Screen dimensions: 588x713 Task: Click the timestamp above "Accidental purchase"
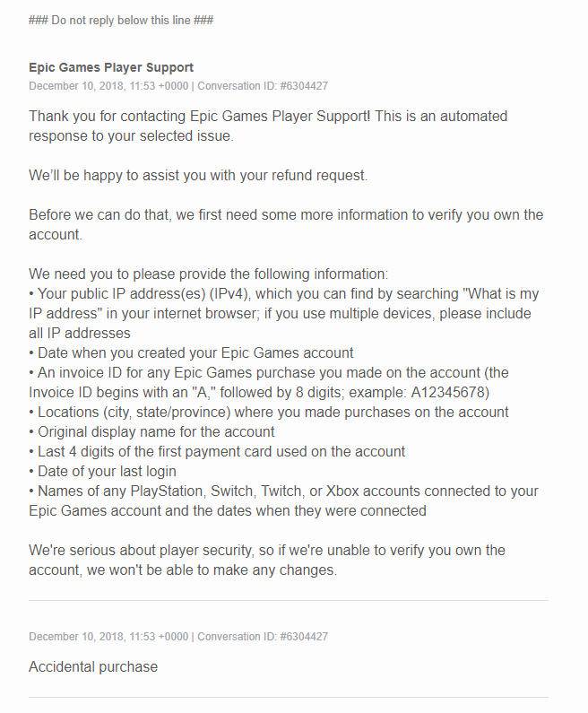click(108, 637)
